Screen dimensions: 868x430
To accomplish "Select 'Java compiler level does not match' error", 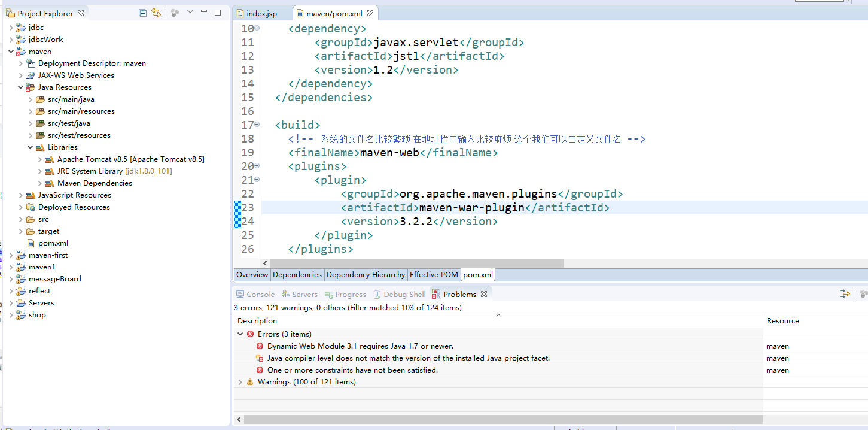I will [408, 358].
